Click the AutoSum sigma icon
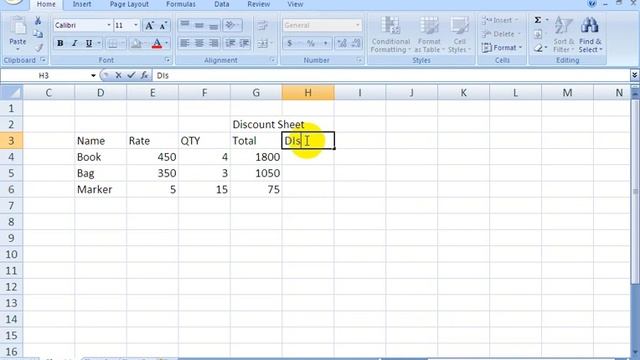The height and width of the screenshot is (360, 640). pyautogui.click(x=538, y=20)
